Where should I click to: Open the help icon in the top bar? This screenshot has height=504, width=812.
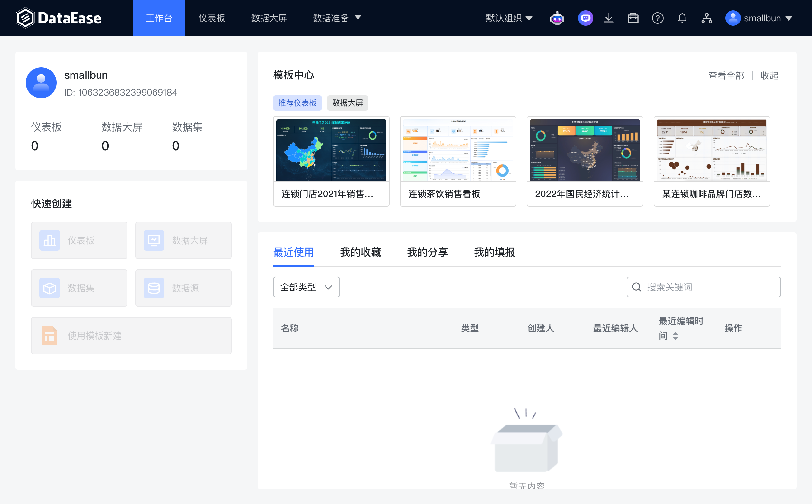pos(657,18)
